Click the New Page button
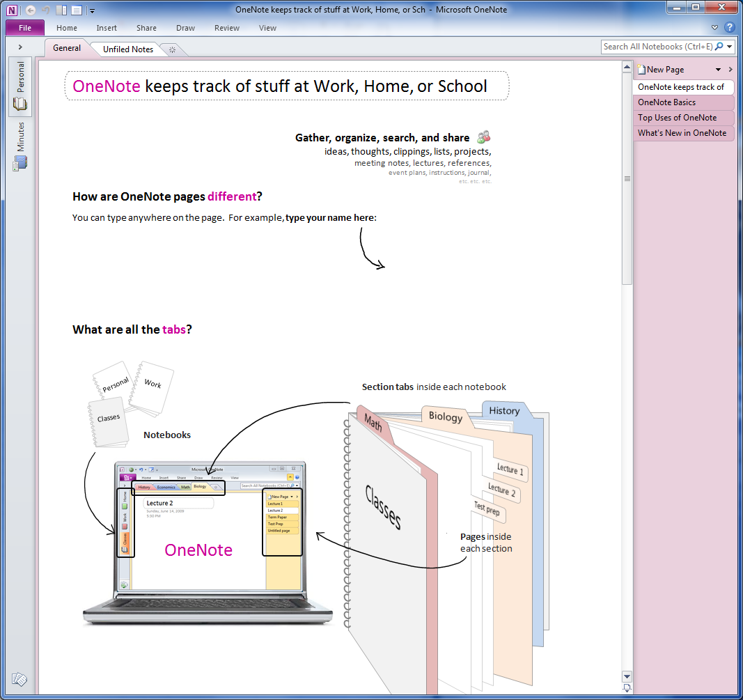743x700 pixels. (x=661, y=70)
